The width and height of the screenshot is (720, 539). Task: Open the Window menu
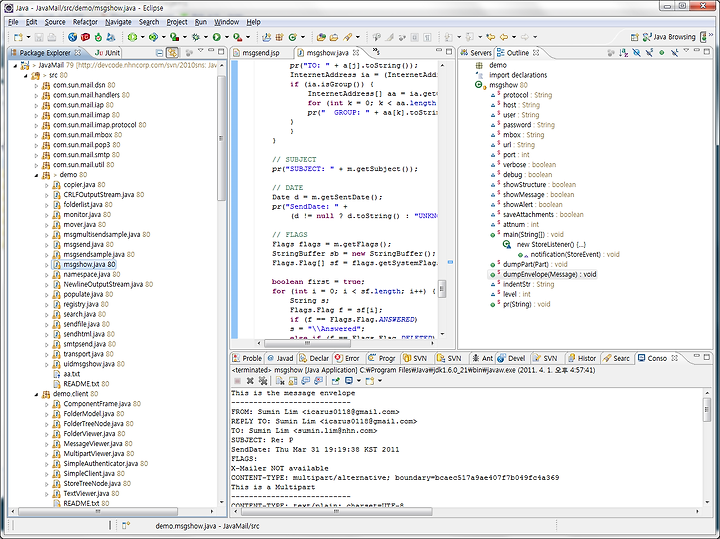[x=226, y=22]
